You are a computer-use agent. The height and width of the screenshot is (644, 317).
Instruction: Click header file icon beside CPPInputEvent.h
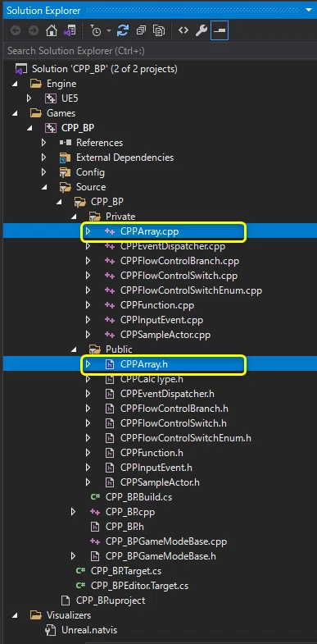[x=110, y=468]
